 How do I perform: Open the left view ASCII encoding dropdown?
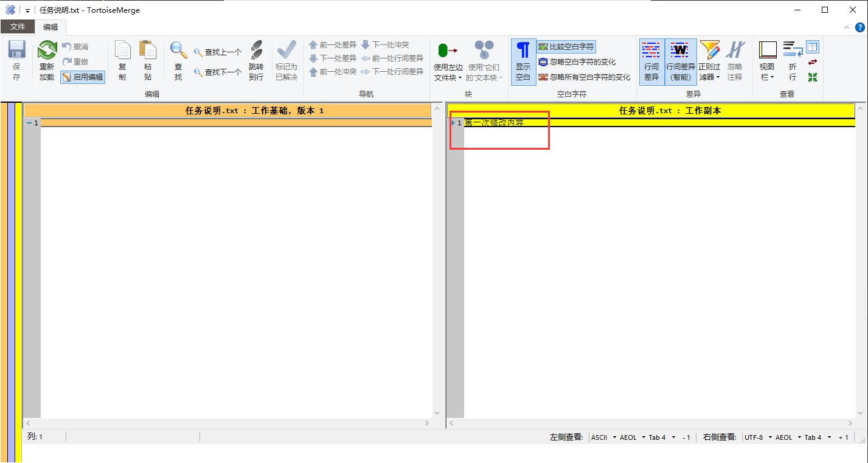(x=603, y=437)
